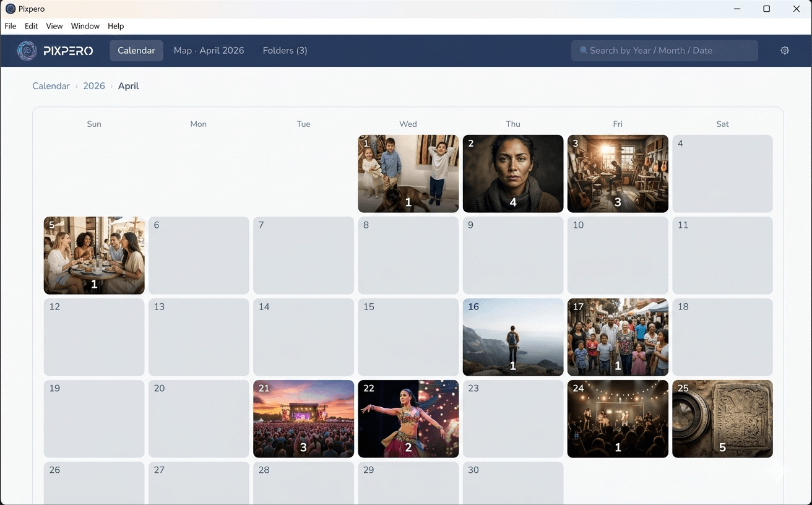
Task: Open April 17 street crowd thumbnail
Action: [618, 337]
